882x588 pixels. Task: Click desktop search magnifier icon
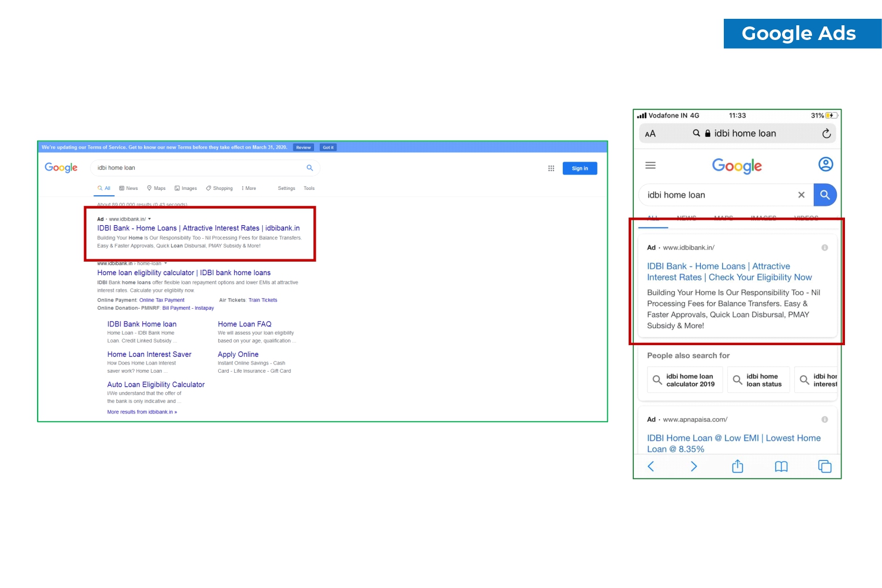[x=310, y=168]
